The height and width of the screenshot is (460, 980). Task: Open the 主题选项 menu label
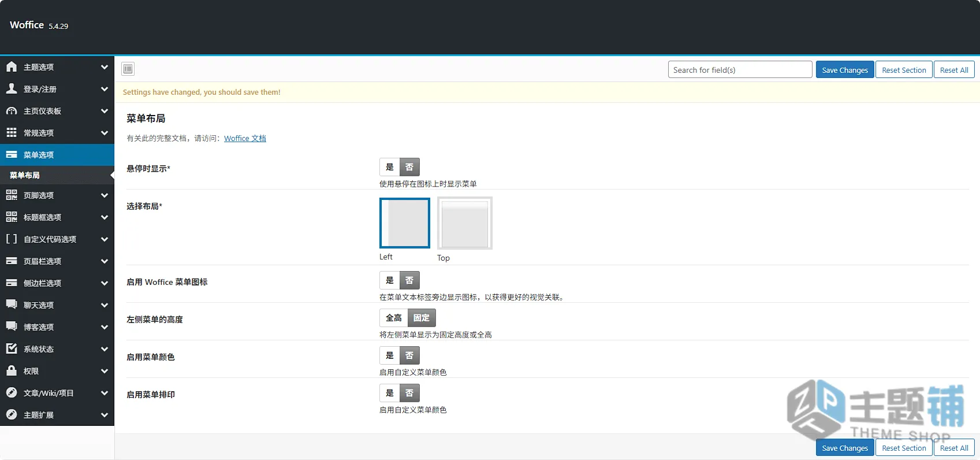(39, 67)
